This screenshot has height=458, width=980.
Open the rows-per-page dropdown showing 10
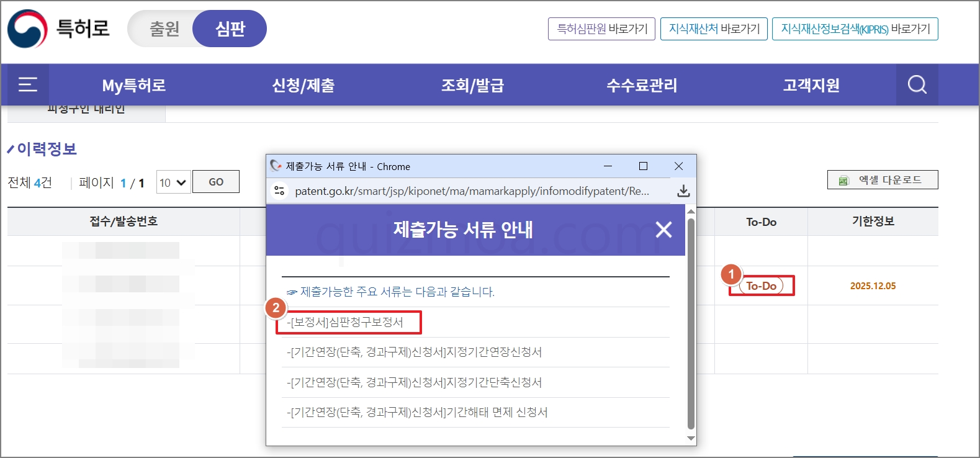173,182
